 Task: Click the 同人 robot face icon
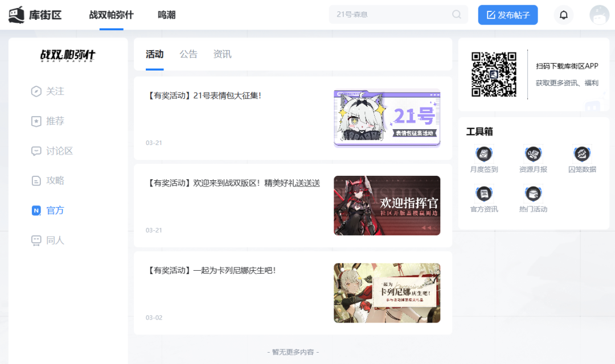click(x=36, y=240)
